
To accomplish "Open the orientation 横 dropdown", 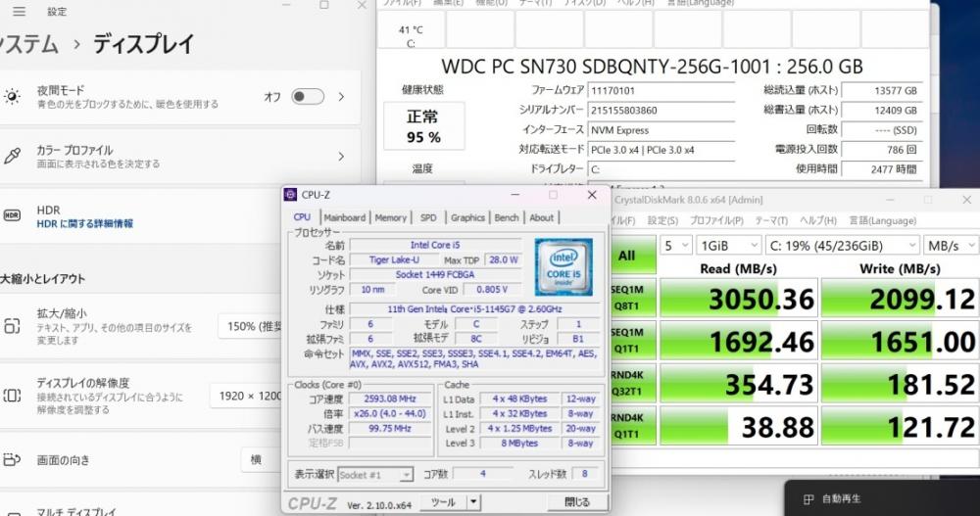I will (262, 460).
